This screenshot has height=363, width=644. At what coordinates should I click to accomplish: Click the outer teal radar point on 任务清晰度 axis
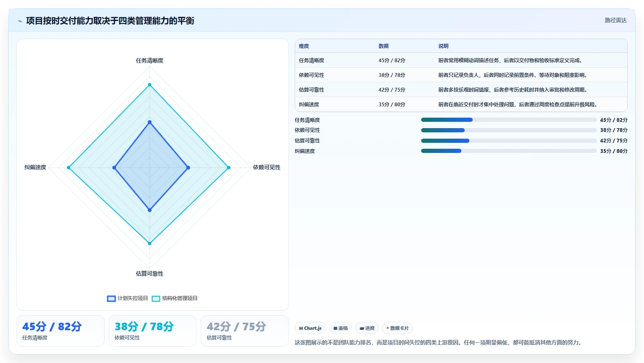pos(149,85)
